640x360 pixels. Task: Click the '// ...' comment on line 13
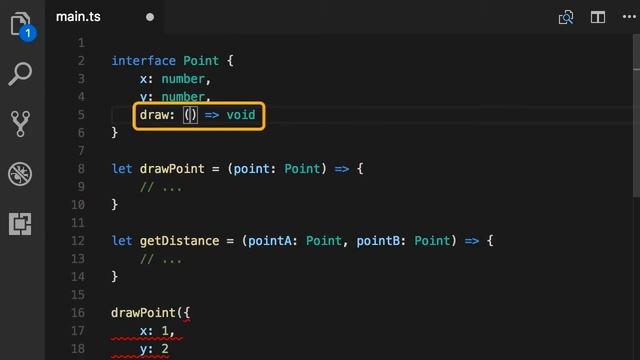(161, 259)
